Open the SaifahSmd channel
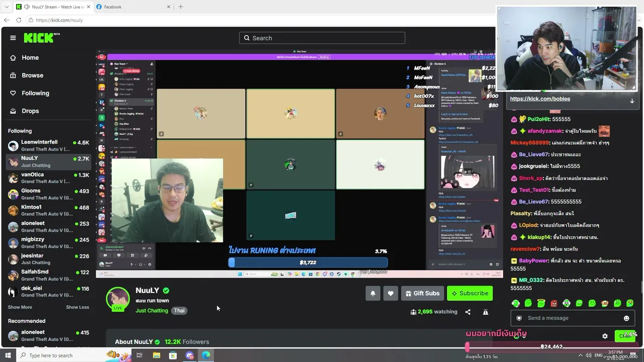Screen dimensions: 644x362 (48, 275)
